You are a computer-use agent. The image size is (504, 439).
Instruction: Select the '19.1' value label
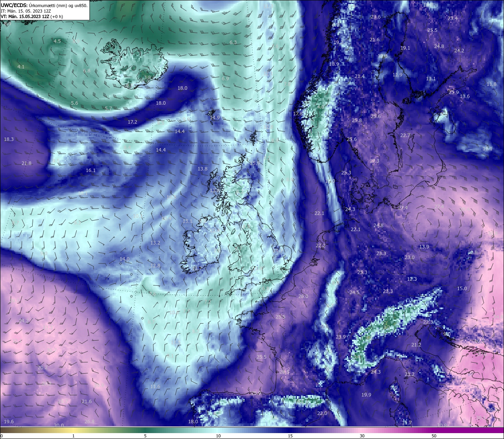405,48
